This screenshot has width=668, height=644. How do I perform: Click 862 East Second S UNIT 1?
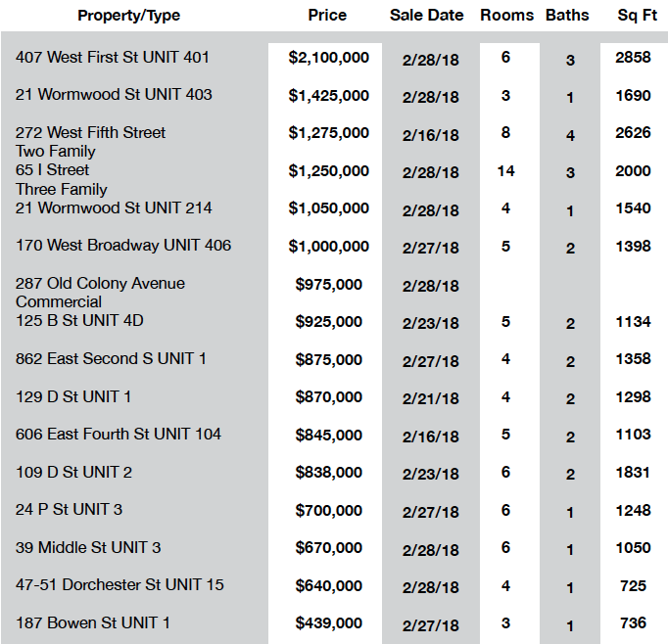(x=111, y=358)
